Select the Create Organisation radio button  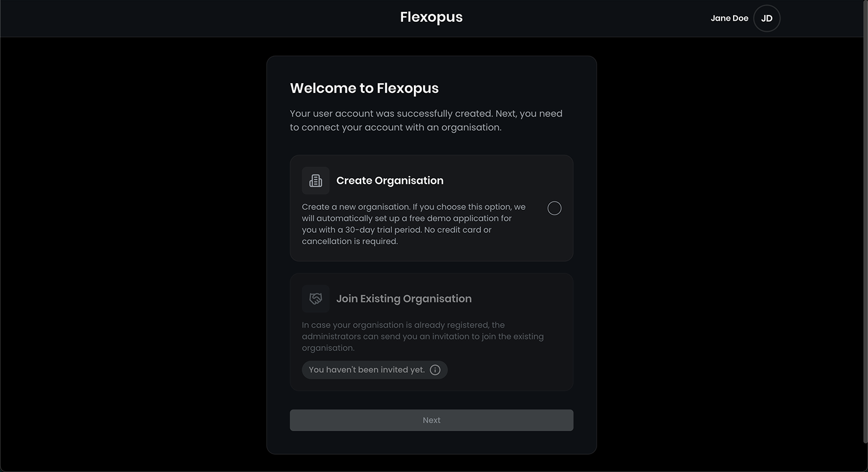[x=555, y=208]
